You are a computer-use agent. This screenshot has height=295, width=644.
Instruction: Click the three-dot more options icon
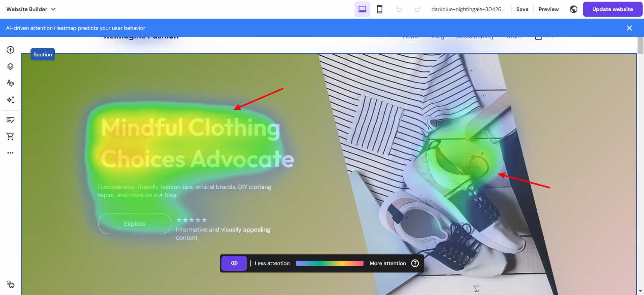point(10,153)
